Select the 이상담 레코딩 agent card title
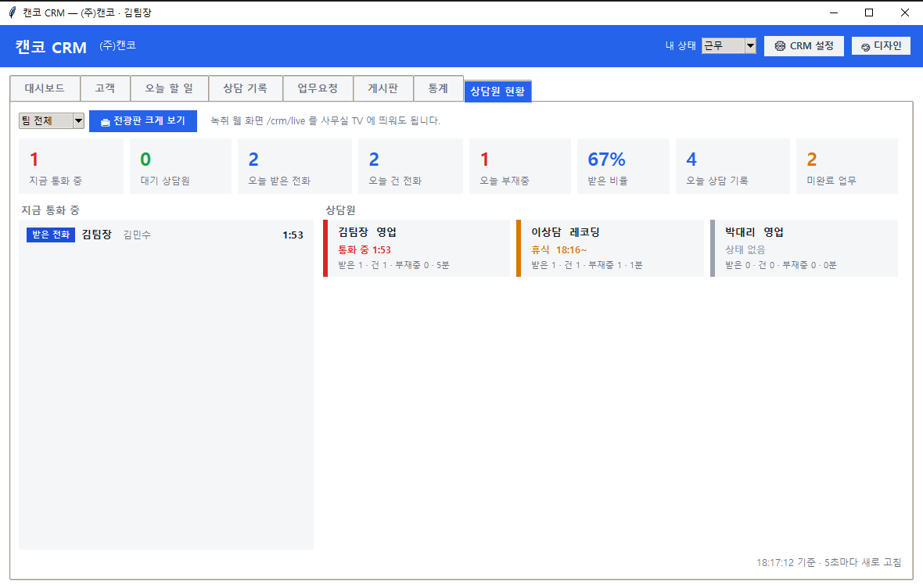Image resolution: width=923 pixels, height=588 pixels. pyautogui.click(x=565, y=232)
